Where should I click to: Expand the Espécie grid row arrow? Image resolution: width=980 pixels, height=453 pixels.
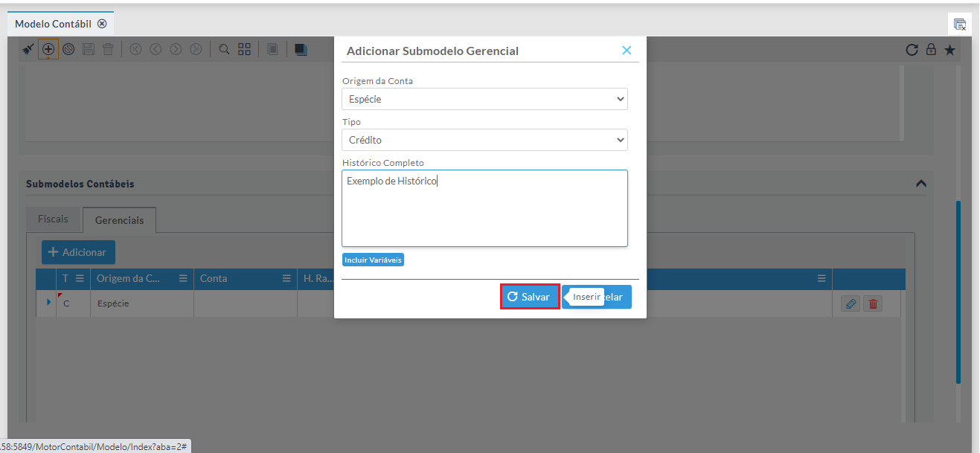point(49,302)
